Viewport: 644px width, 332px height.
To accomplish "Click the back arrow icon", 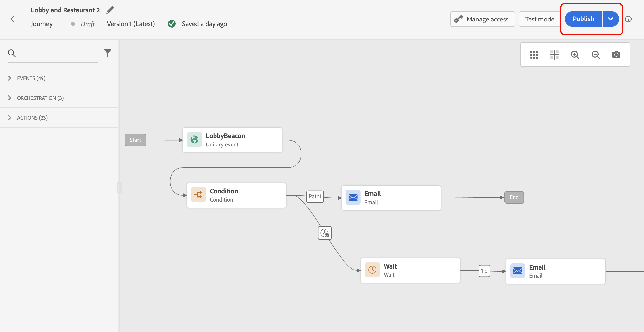I will pyautogui.click(x=15, y=19).
